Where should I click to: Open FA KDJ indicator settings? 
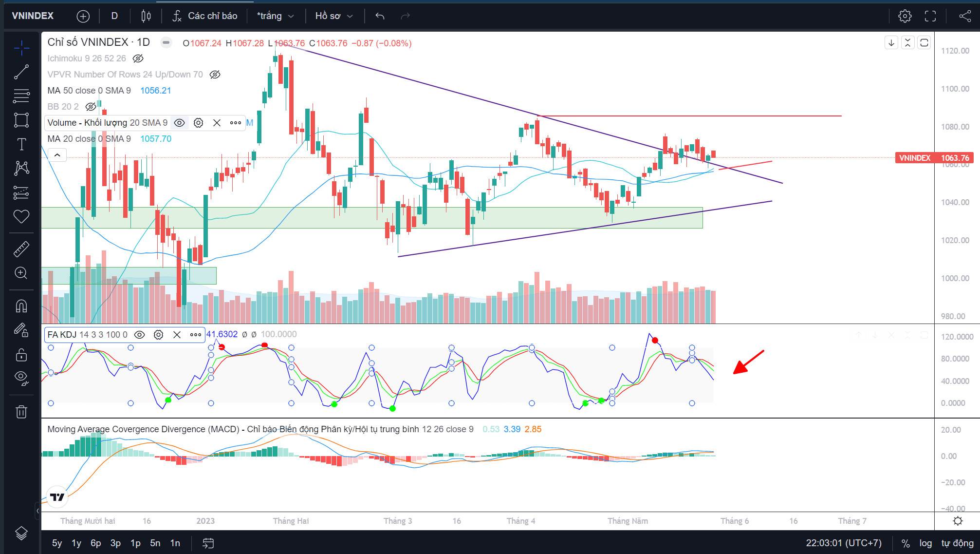click(x=158, y=335)
